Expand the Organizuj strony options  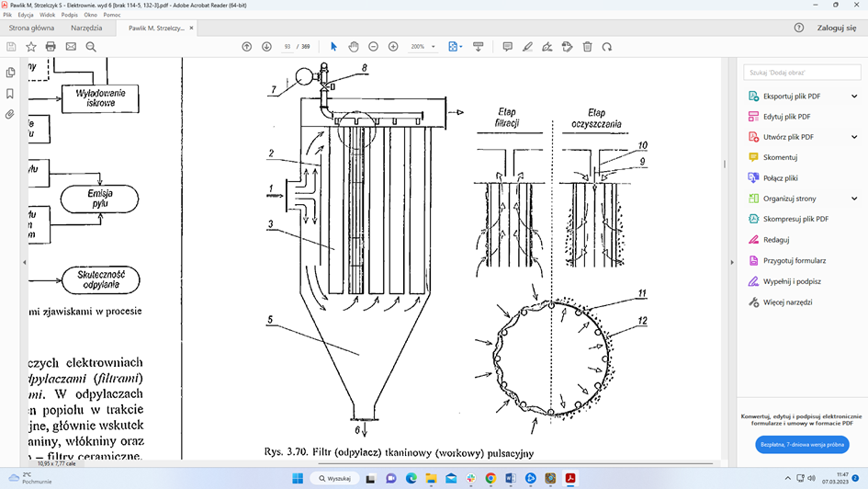(x=854, y=199)
